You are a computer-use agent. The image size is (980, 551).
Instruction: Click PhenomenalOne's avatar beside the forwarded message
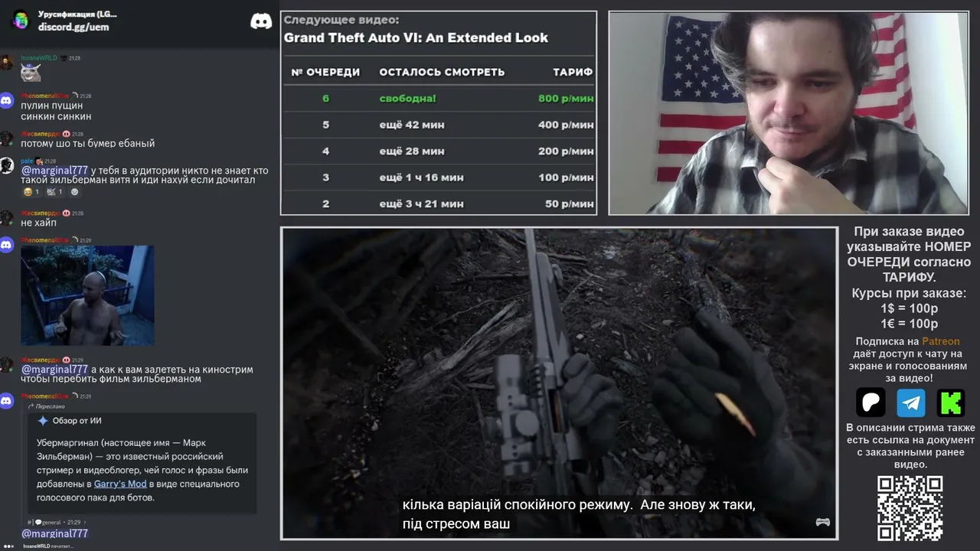pos(6,400)
